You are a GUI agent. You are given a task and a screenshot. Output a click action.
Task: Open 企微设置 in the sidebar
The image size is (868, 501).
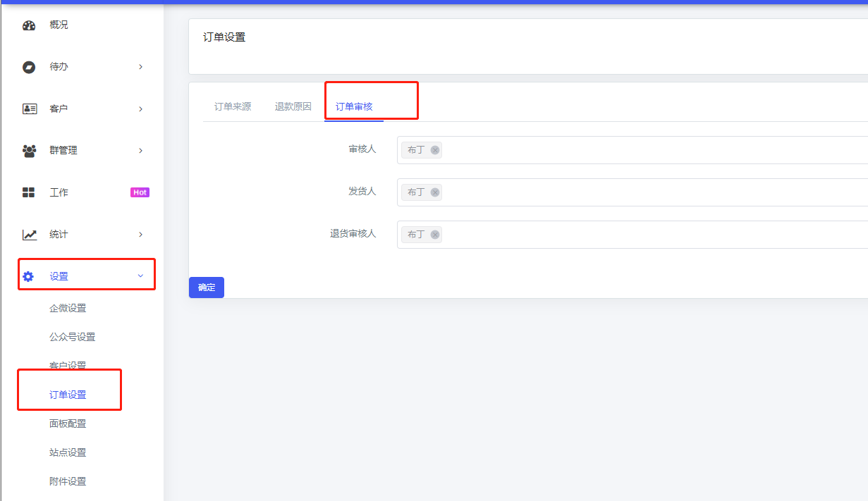[x=68, y=308]
